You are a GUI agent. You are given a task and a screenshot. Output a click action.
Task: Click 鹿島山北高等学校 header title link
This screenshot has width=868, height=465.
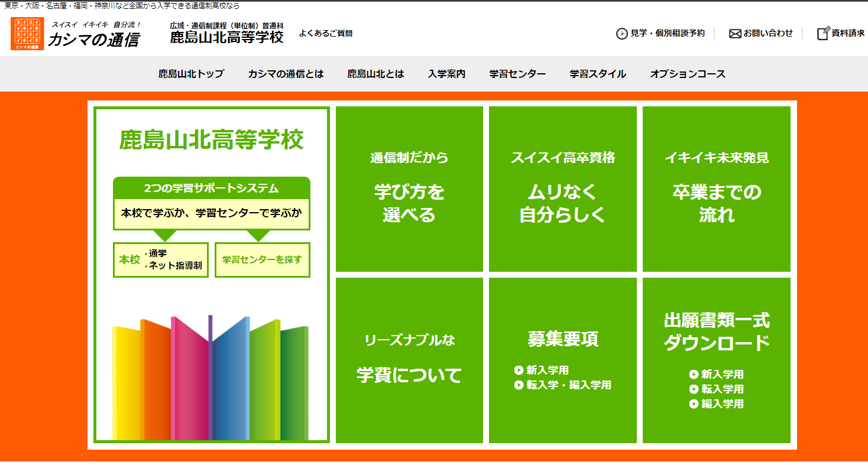[x=226, y=38]
